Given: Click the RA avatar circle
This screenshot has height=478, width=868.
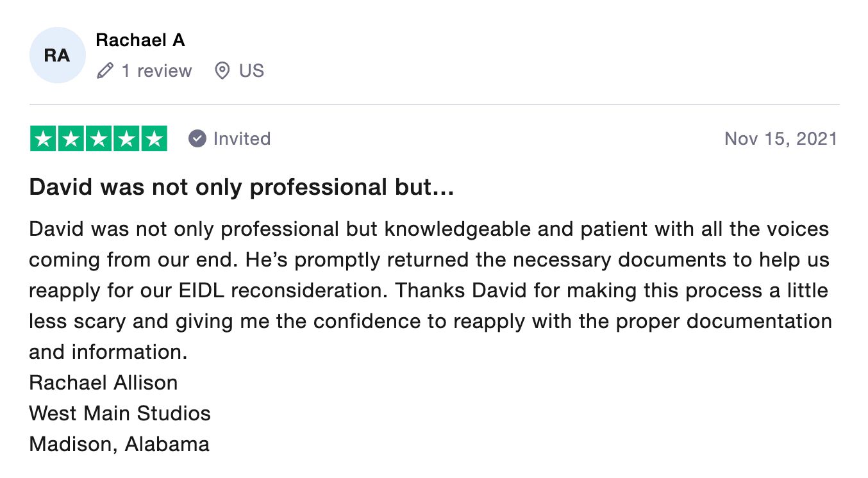Looking at the screenshot, I should (57, 55).
